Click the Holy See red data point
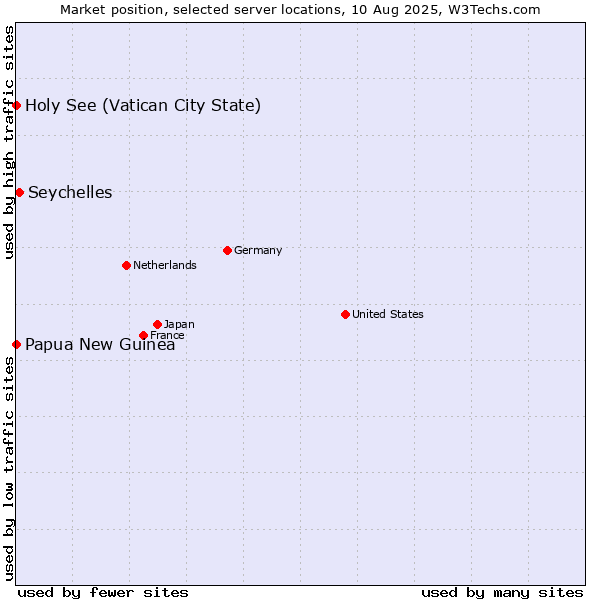This screenshot has width=600, height=600. [16, 106]
